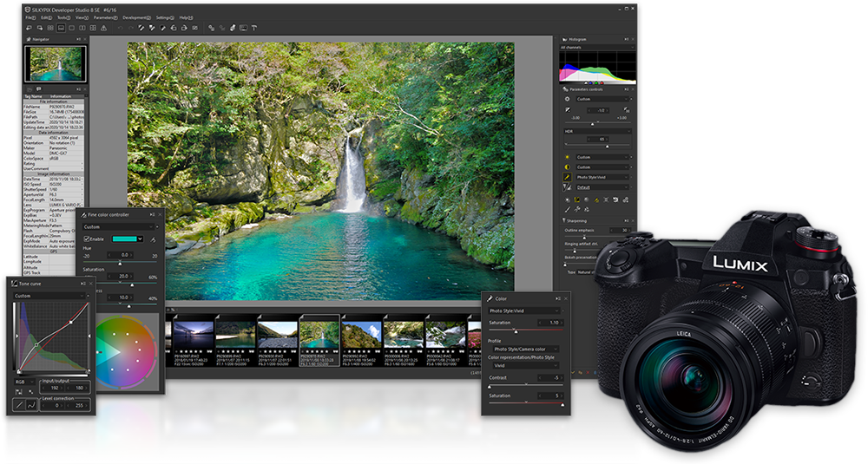Close the Tone curve panel

pos(91,283)
